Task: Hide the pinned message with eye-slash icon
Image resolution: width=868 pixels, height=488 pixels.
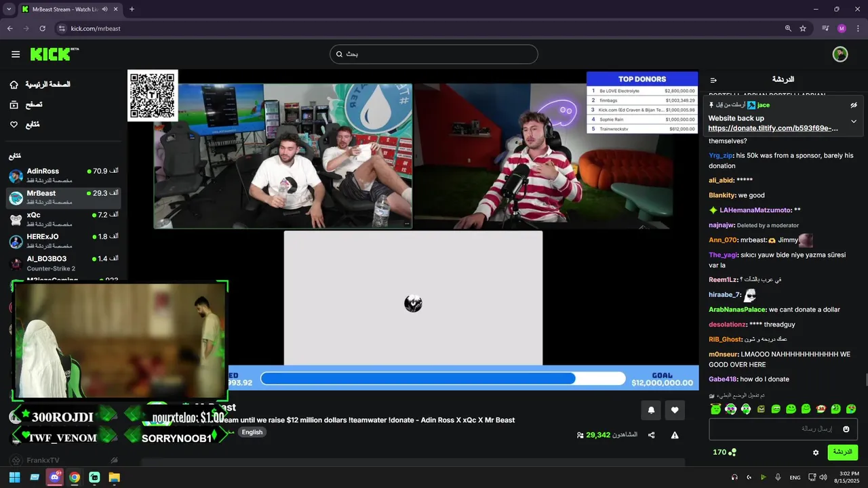Action: [x=854, y=105]
